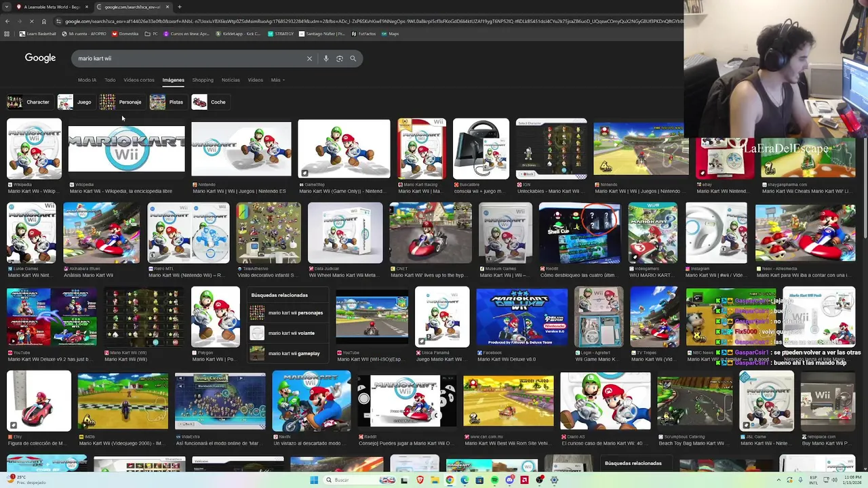Select related search mario kart wii volante

[x=288, y=333]
